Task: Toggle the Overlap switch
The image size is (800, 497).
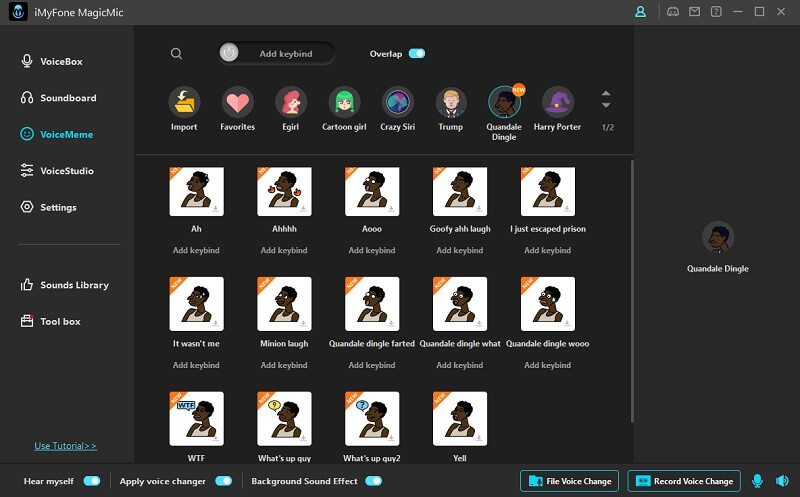Action: coord(417,54)
